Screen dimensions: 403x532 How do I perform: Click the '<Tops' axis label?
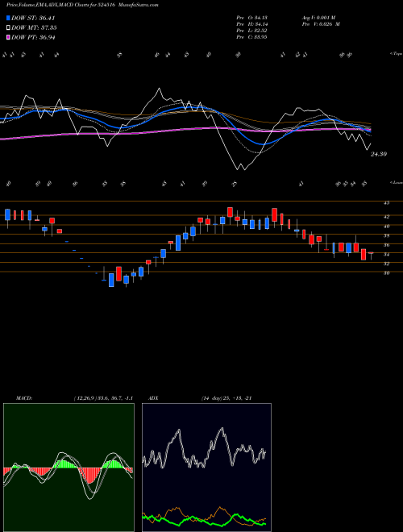point(396,54)
